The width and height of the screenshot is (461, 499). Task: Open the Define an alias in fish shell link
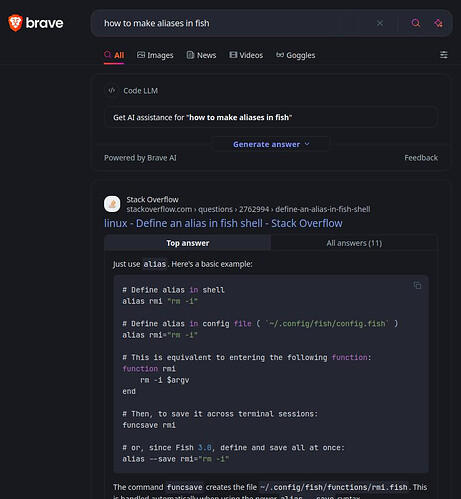223,223
